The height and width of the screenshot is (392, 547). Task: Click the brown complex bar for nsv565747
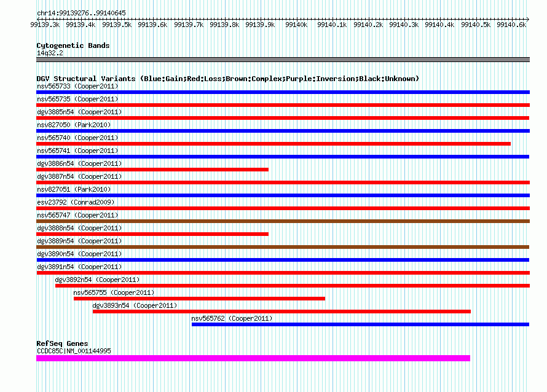point(283,221)
